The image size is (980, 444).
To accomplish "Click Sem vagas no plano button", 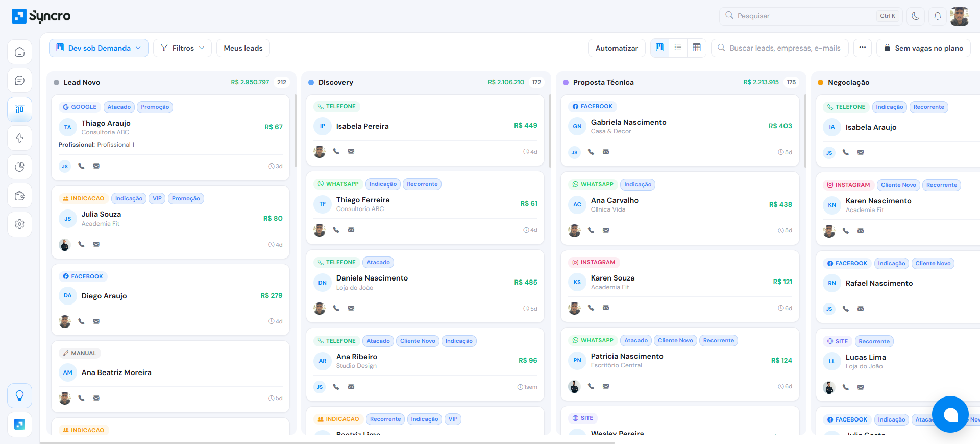I will pos(923,48).
